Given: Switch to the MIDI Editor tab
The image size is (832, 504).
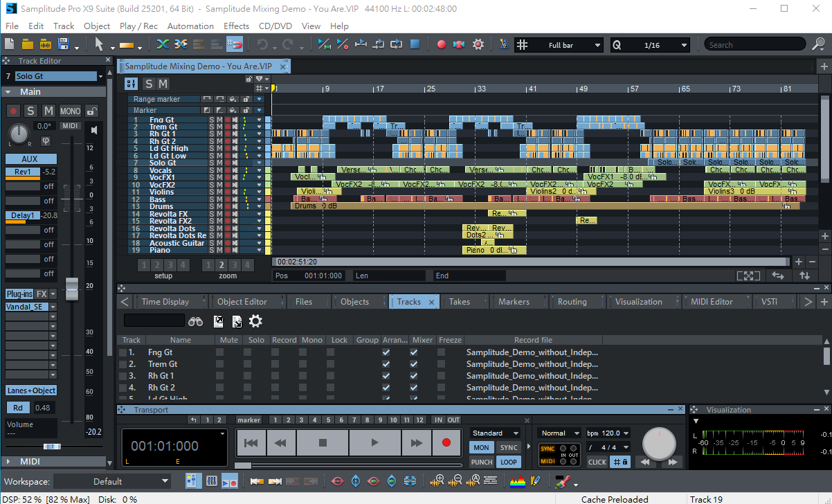Looking at the screenshot, I should click(x=712, y=301).
